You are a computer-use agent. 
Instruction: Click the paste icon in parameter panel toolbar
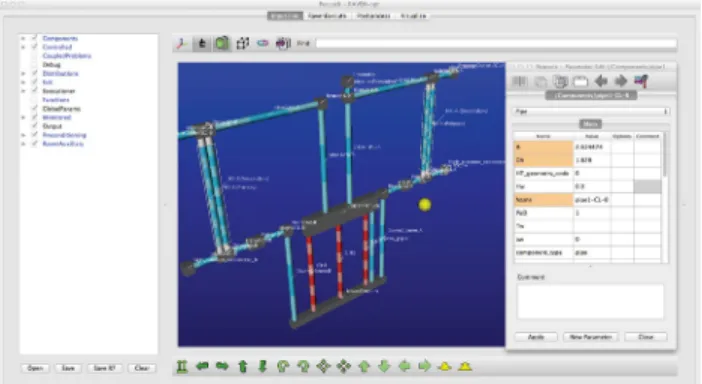[561, 81]
